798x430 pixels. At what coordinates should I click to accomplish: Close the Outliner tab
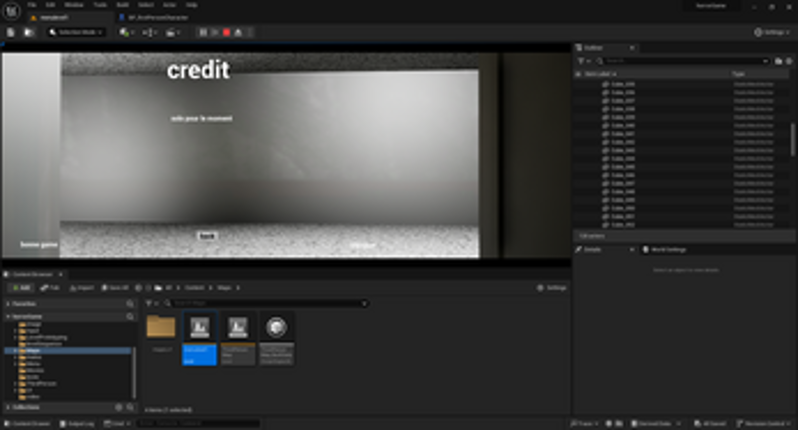click(632, 47)
